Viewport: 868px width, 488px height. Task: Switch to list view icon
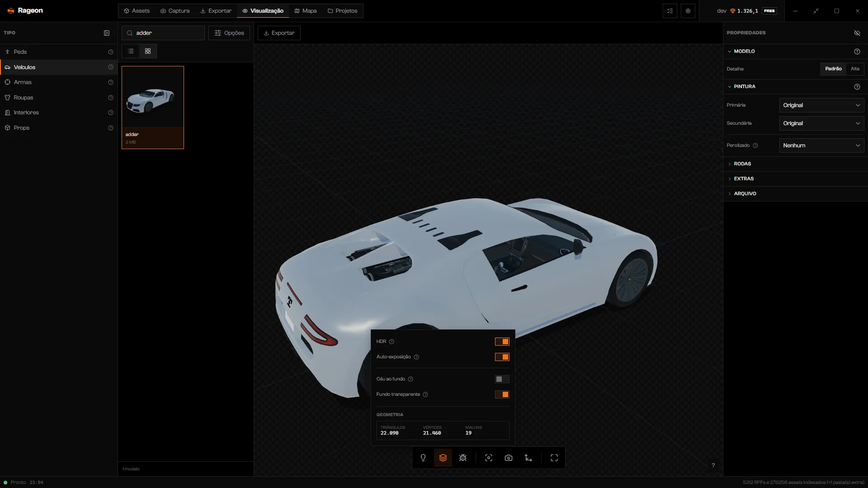tap(131, 51)
